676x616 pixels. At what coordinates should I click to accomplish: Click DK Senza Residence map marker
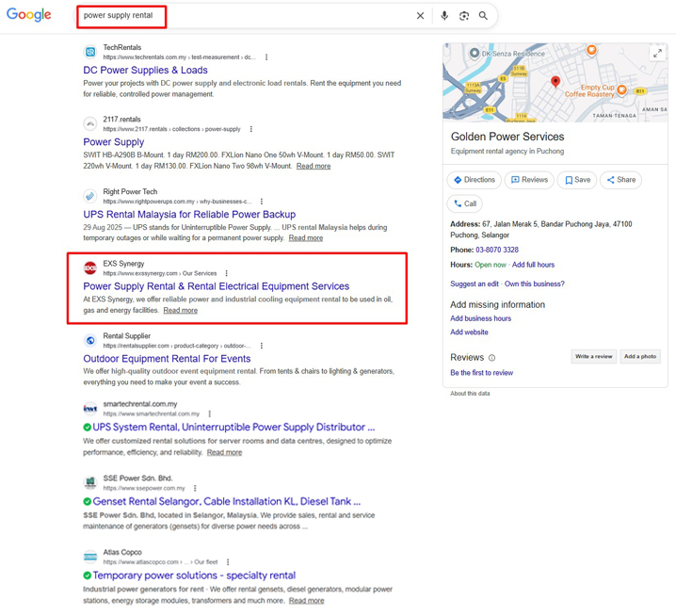coord(475,53)
